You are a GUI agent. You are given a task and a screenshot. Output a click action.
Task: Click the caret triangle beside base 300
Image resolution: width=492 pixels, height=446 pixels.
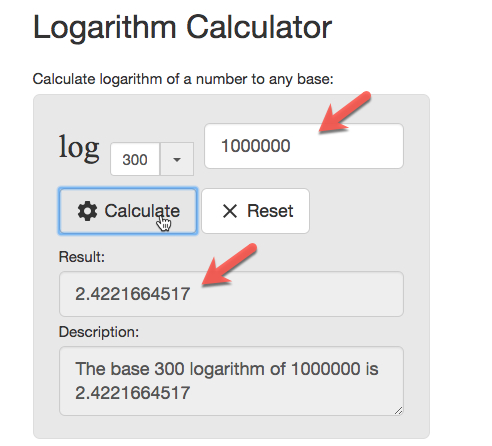177,160
